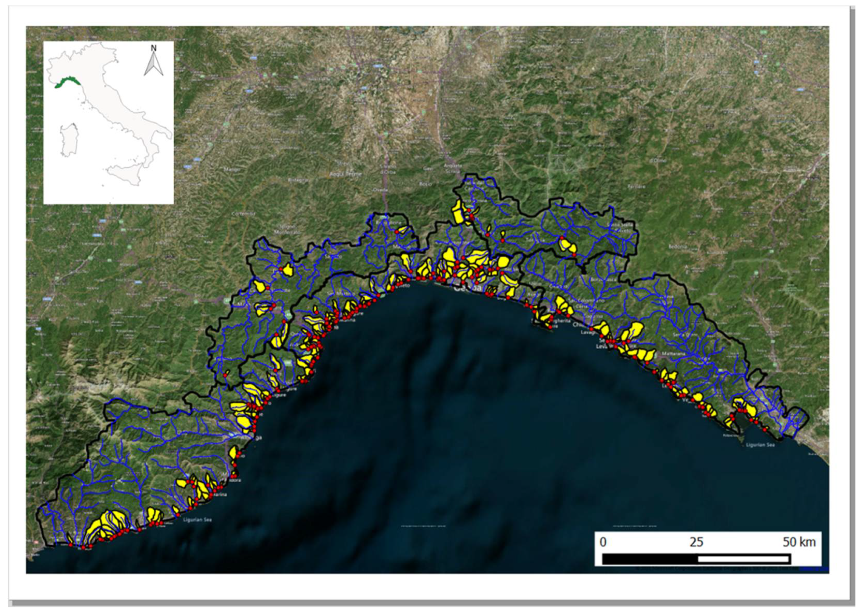Click the 0 label on scale bar

(x=603, y=542)
